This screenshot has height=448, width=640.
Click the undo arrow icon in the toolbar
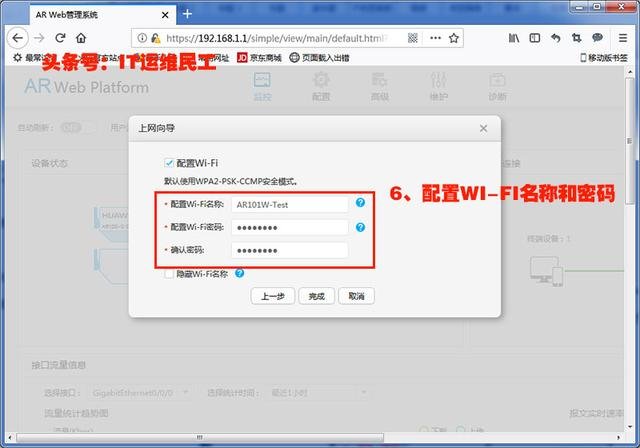click(x=556, y=38)
